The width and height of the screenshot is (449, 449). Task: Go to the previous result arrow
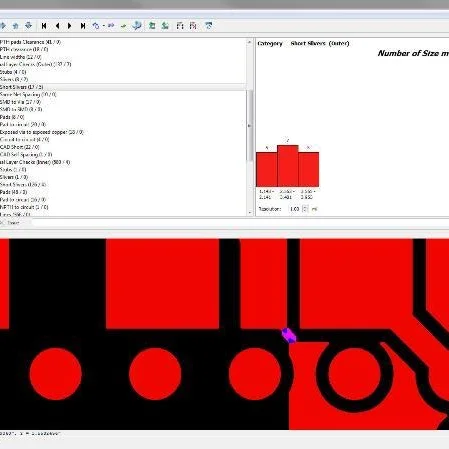click(58, 26)
